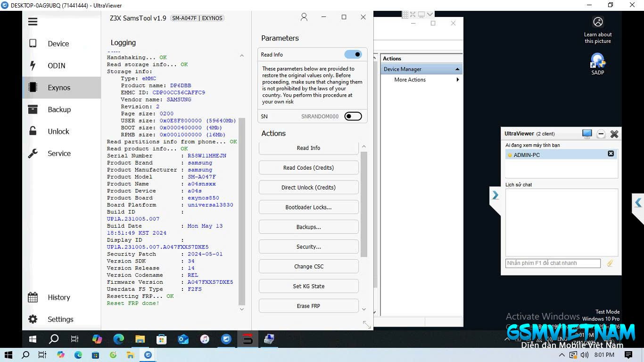Image resolution: width=644 pixels, height=362 pixels.
Task: Open the SADP desktop shortcut
Action: tap(598, 64)
